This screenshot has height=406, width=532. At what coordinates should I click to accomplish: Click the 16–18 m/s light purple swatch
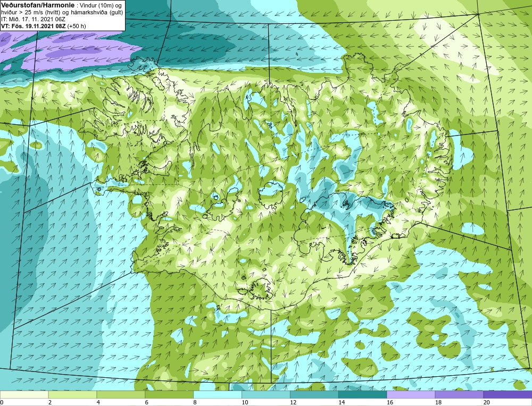(x=411, y=395)
